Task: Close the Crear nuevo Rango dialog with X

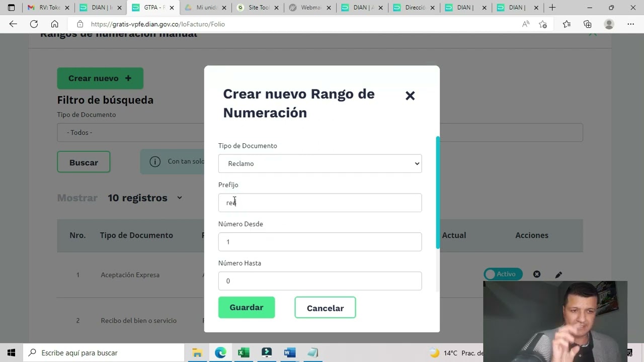Action: 410,96
